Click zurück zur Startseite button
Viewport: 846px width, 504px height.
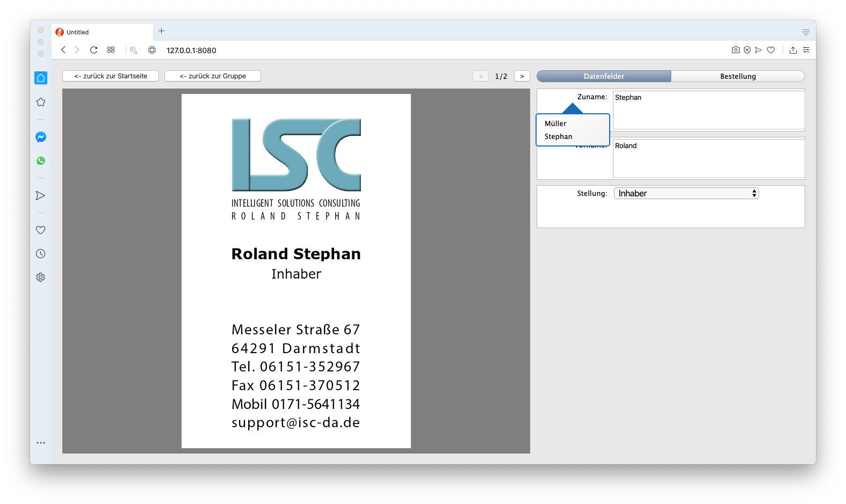coord(111,76)
